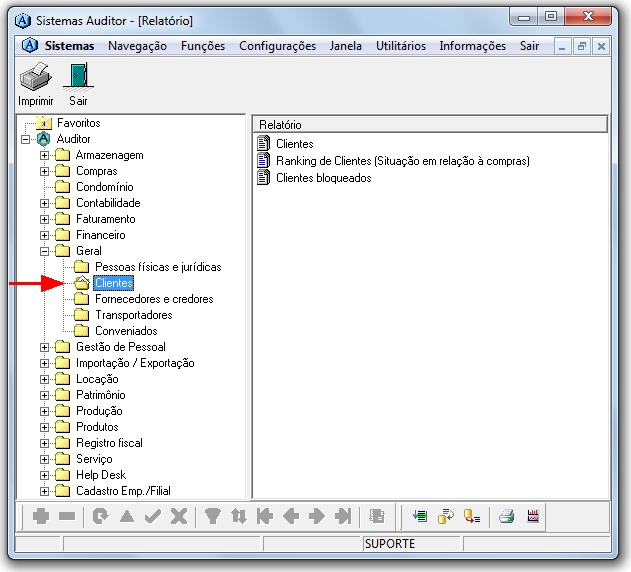Collapse the Geral folder
Image resolution: width=631 pixels, height=572 pixels.
[x=44, y=251]
